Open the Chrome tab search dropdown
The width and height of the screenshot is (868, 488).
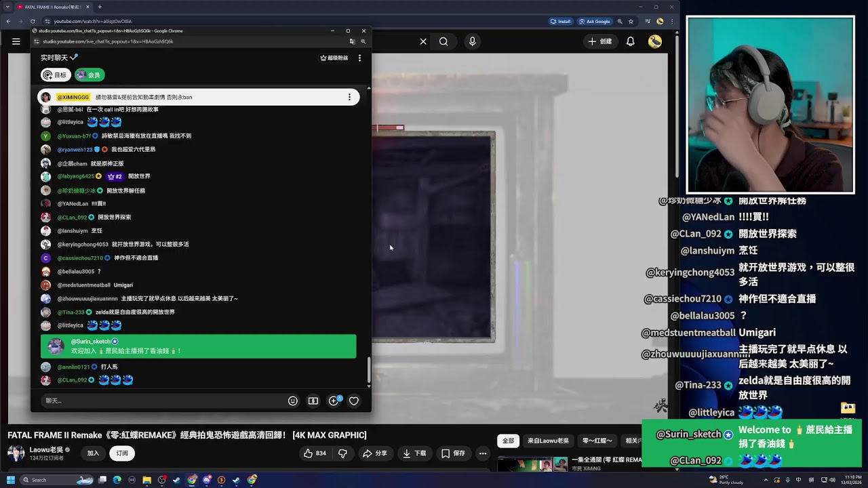[7, 7]
